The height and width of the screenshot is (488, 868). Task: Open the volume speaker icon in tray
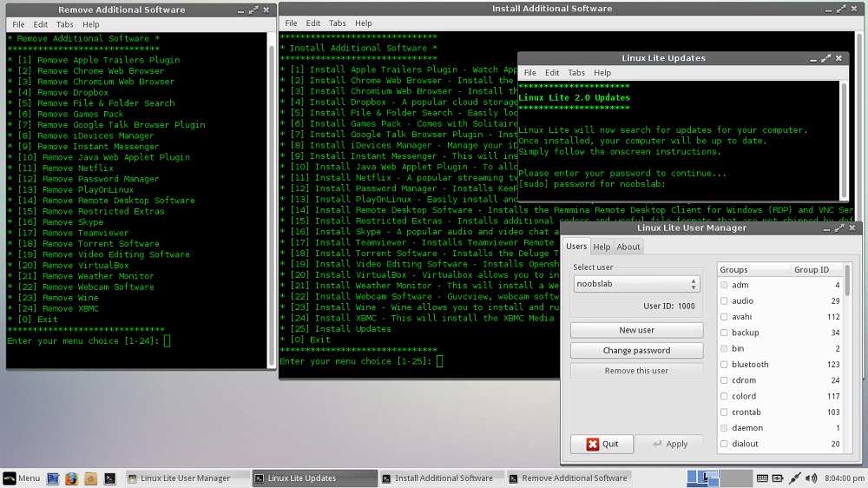812,478
